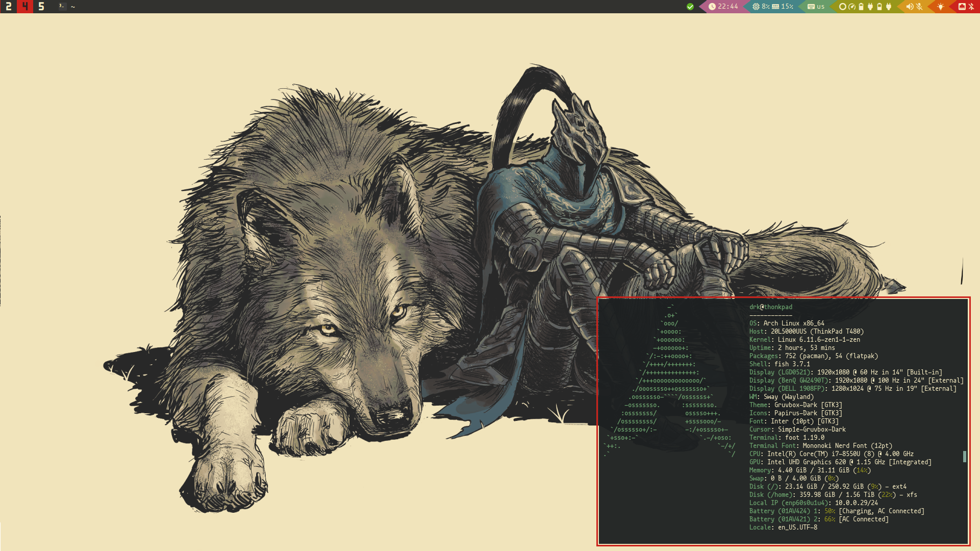
Task: Click the 'OS: Arch Linux x86_64' line
Action: tap(787, 323)
